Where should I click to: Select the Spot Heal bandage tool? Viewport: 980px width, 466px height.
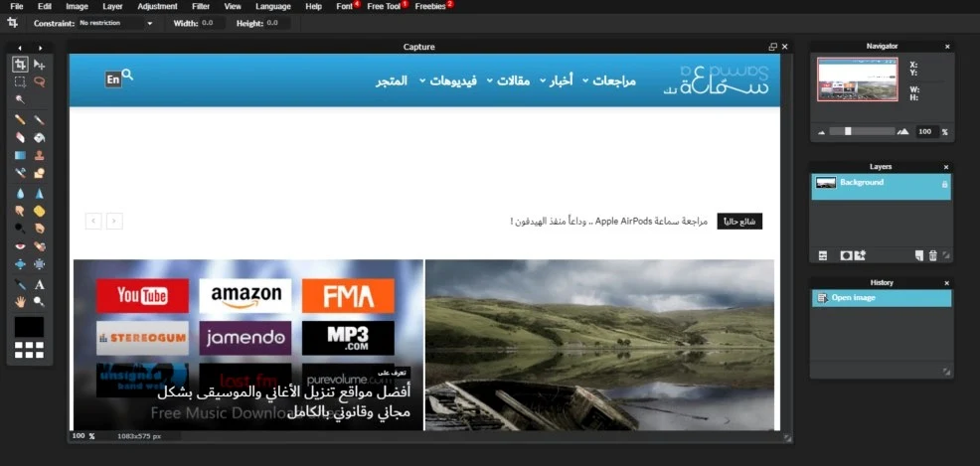coord(40,246)
